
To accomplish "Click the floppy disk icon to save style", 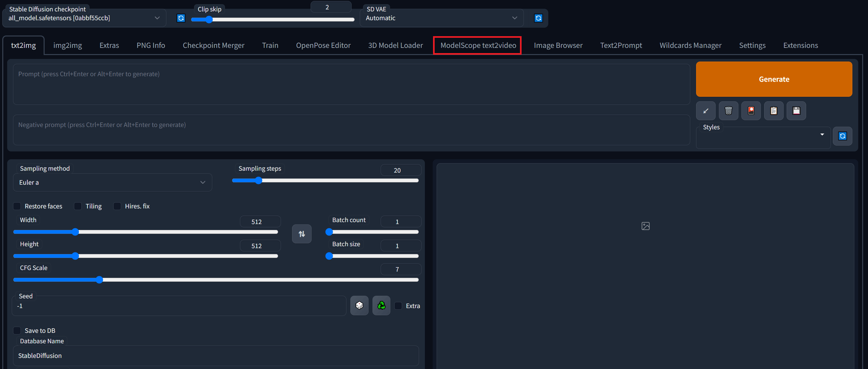I will coord(796,110).
